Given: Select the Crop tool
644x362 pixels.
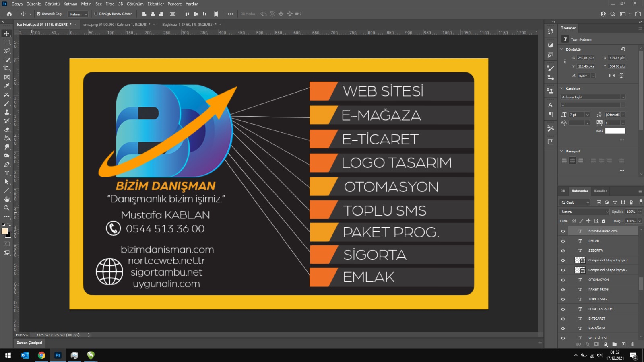Looking at the screenshot, I should (x=7, y=68).
